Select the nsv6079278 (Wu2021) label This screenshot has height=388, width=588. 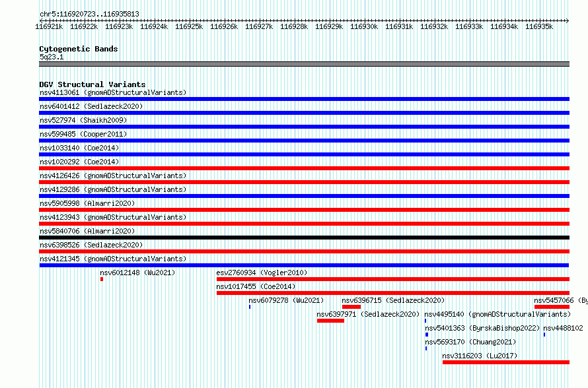(x=286, y=300)
